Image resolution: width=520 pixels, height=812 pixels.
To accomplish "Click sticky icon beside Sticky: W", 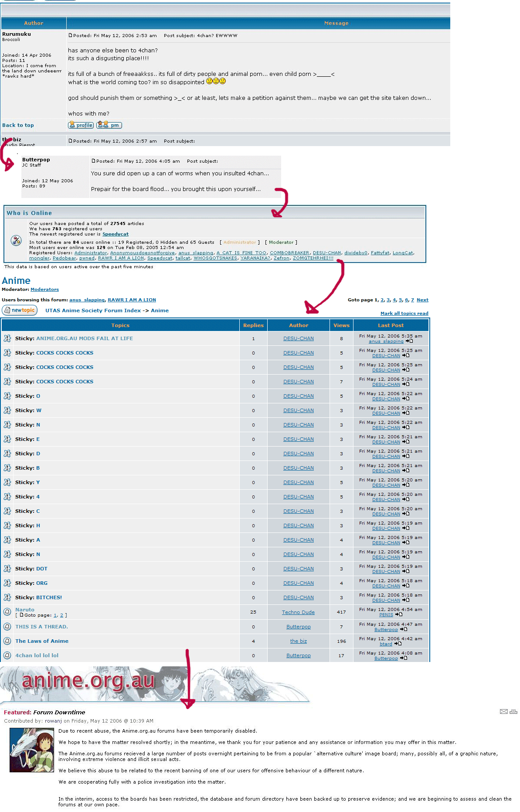I will 7,410.
